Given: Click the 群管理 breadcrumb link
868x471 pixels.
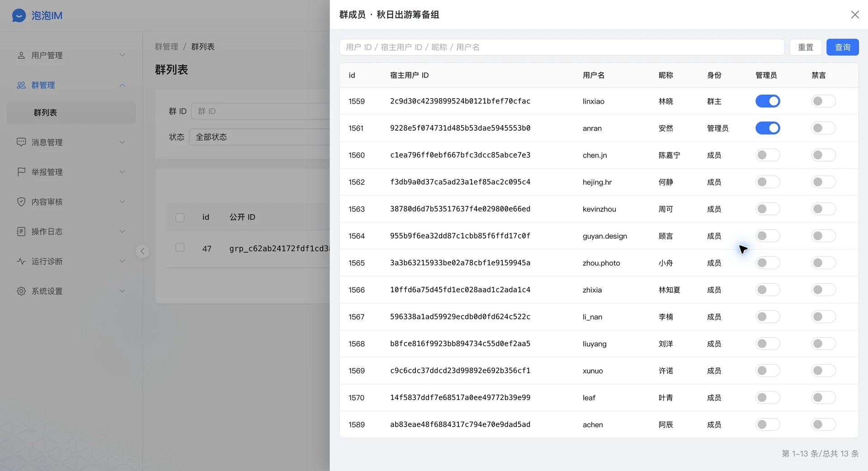Looking at the screenshot, I should point(166,47).
